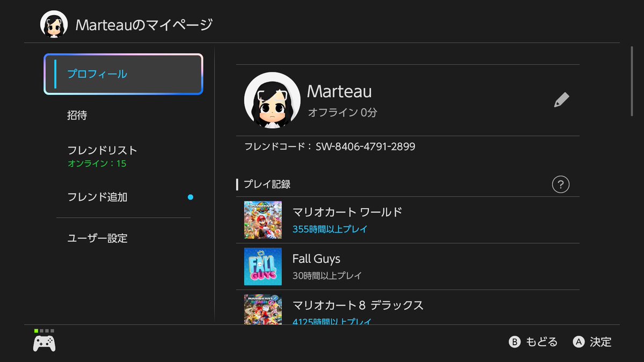Click the 決定 confirm label

pos(601,342)
